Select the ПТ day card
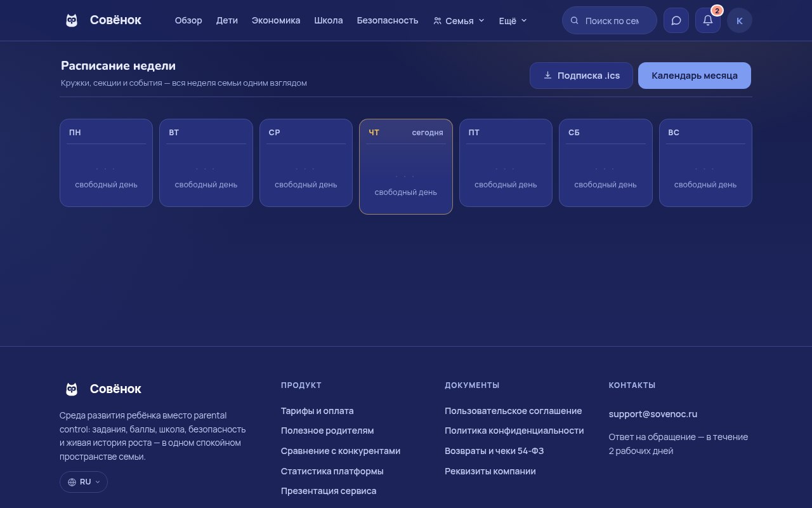Screen dimensions: 812x508 tap(506, 163)
